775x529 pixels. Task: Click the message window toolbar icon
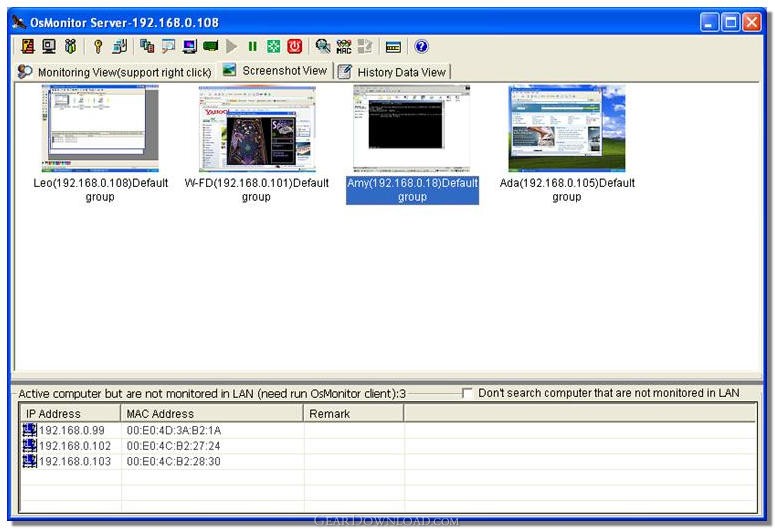tap(168, 46)
